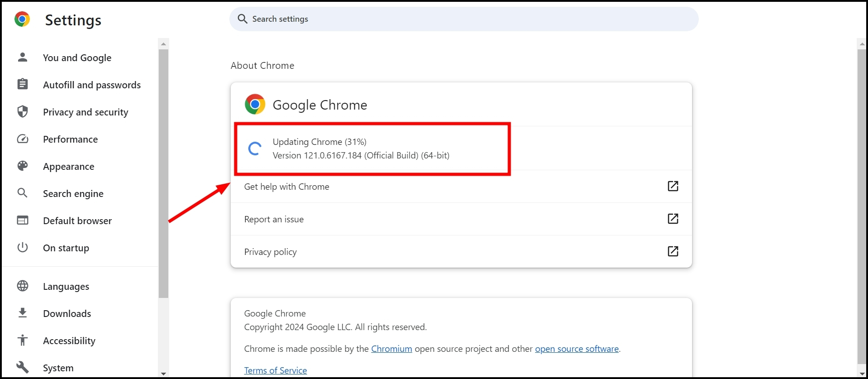Open the Terms of Service link
This screenshot has height=379, width=868.
[x=275, y=370]
